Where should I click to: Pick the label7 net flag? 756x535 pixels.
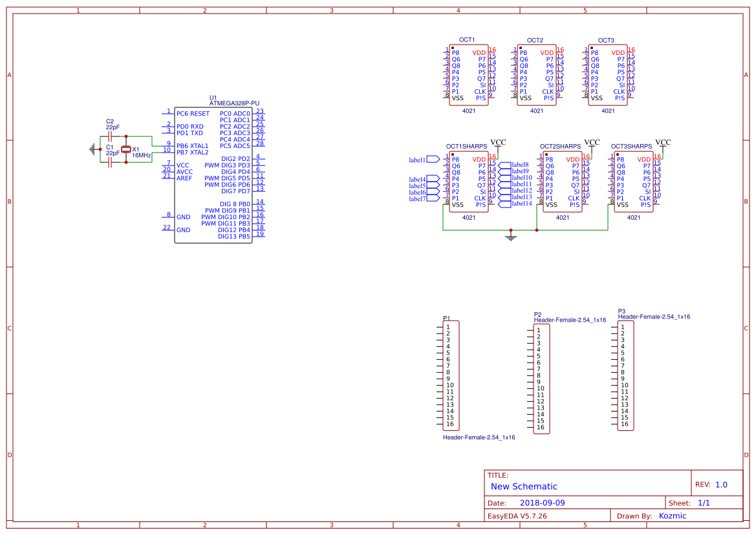433,198
